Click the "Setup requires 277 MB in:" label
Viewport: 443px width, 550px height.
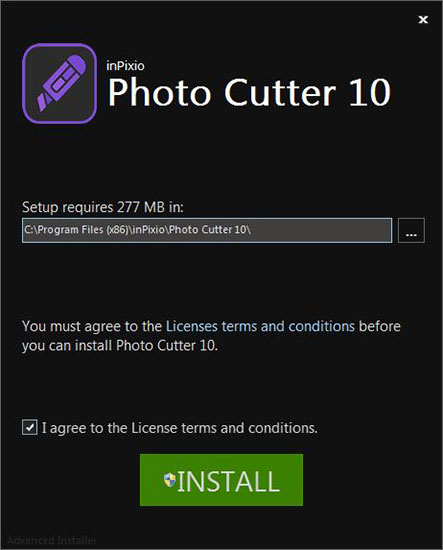(x=103, y=207)
